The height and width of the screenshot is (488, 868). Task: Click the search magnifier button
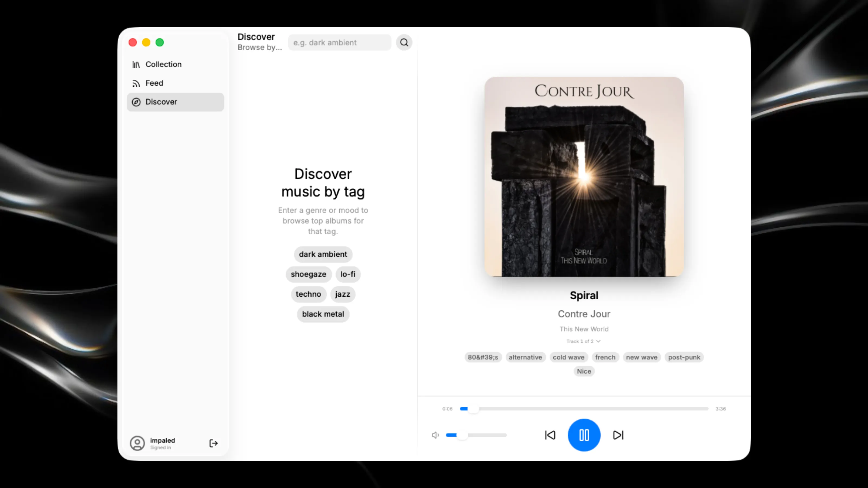click(x=404, y=43)
